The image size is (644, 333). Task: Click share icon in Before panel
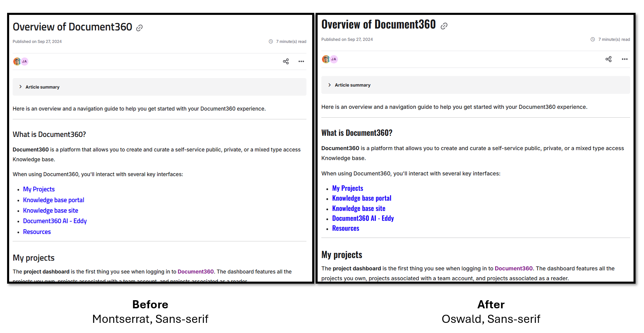[x=286, y=61]
